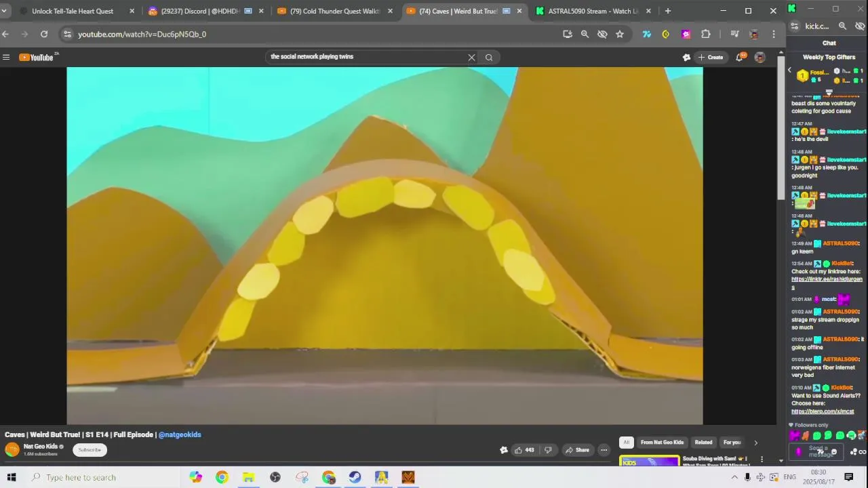Image resolution: width=868 pixels, height=488 pixels.
Task: Expand next filter chips arrow
Action: (x=756, y=443)
